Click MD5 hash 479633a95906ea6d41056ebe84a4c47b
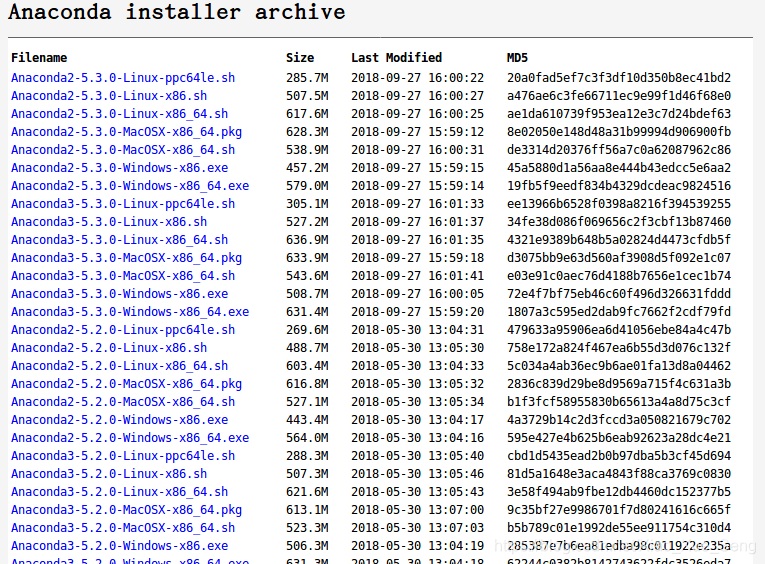 (619, 330)
